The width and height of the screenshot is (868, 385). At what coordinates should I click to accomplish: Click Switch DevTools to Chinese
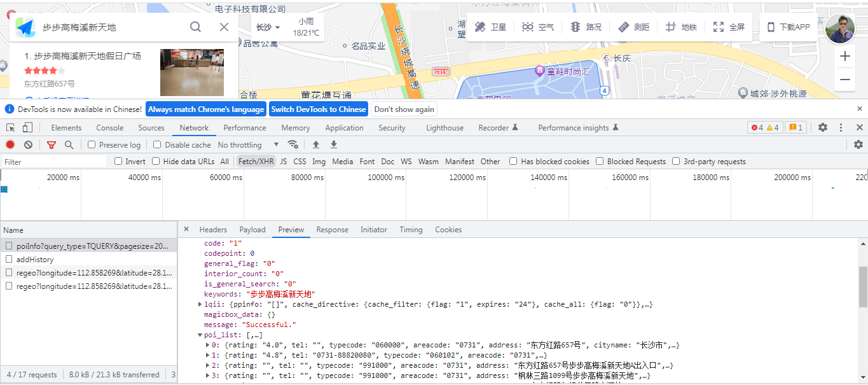point(319,109)
